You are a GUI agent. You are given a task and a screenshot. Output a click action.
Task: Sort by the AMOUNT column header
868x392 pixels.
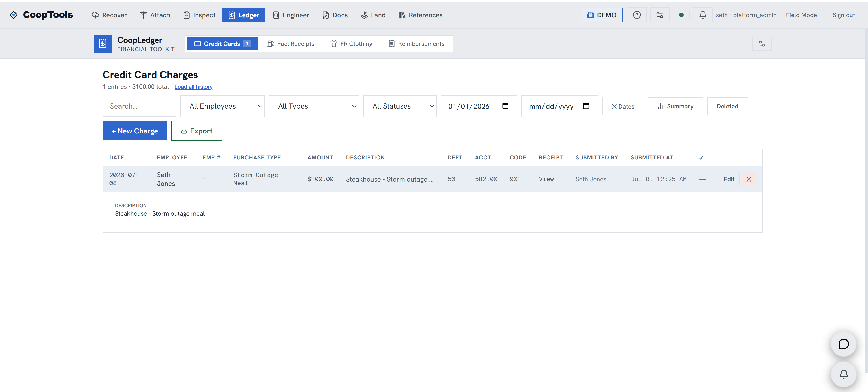320,157
